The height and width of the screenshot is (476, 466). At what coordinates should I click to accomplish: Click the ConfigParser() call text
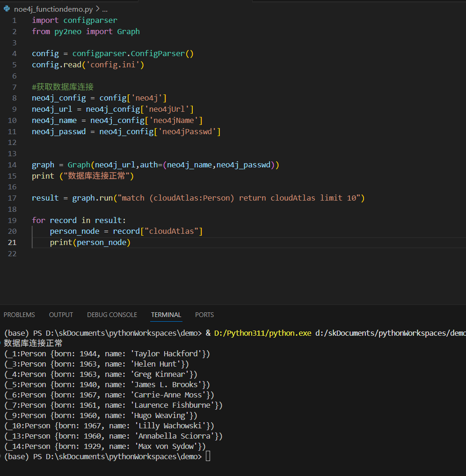162,54
